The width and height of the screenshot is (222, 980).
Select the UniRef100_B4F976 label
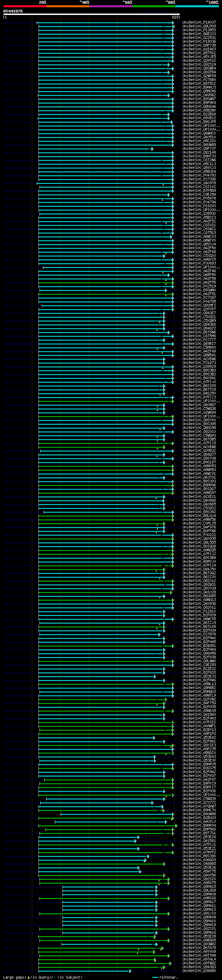199,527
